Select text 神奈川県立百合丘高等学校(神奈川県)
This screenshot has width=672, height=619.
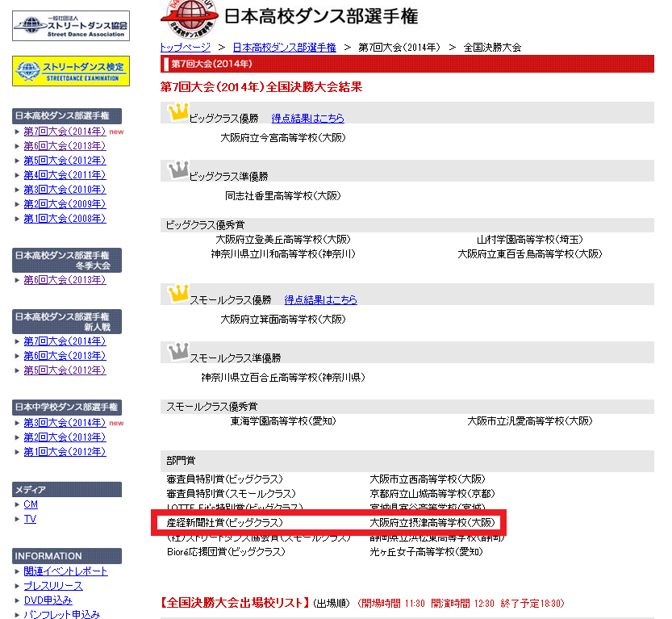click(283, 377)
